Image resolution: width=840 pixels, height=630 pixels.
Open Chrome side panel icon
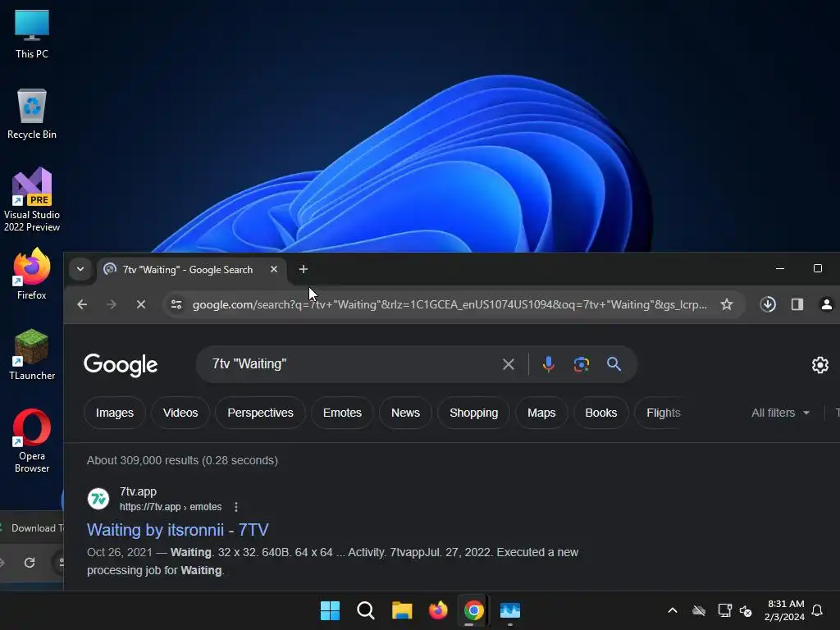(x=797, y=304)
